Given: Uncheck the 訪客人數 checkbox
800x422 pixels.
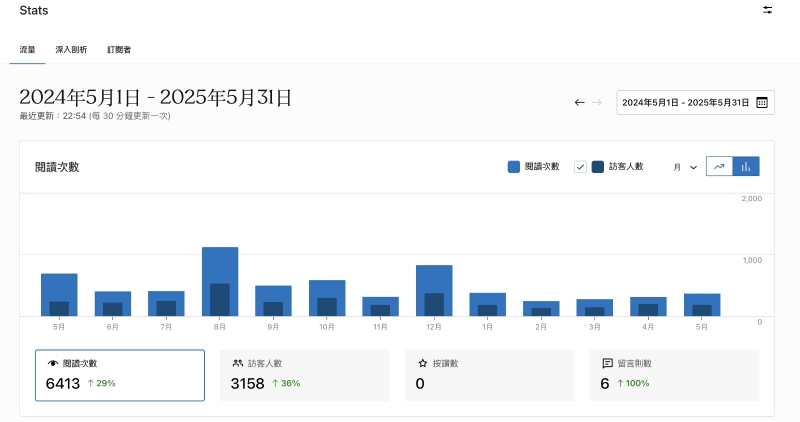Looking at the screenshot, I should pyautogui.click(x=580, y=167).
